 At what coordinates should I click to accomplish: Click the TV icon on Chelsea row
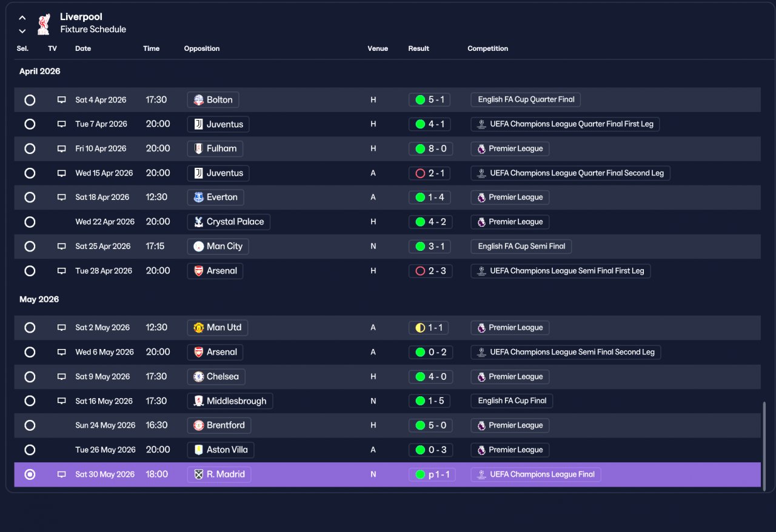coord(61,377)
